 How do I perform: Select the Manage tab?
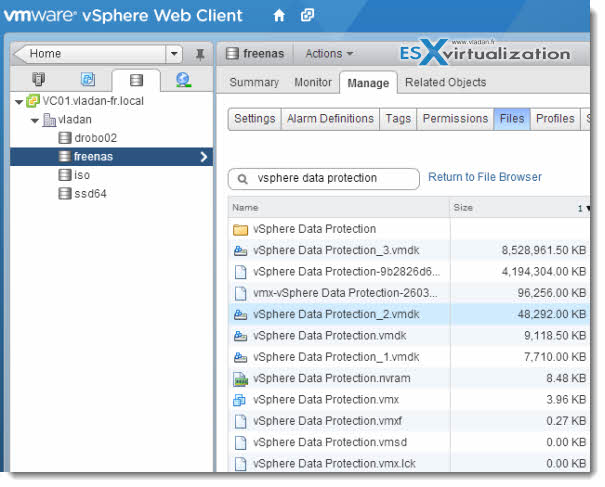click(368, 83)
